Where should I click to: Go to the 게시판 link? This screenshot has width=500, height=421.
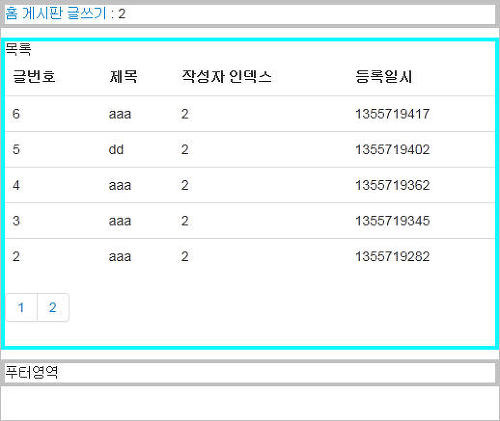[42, 14]
